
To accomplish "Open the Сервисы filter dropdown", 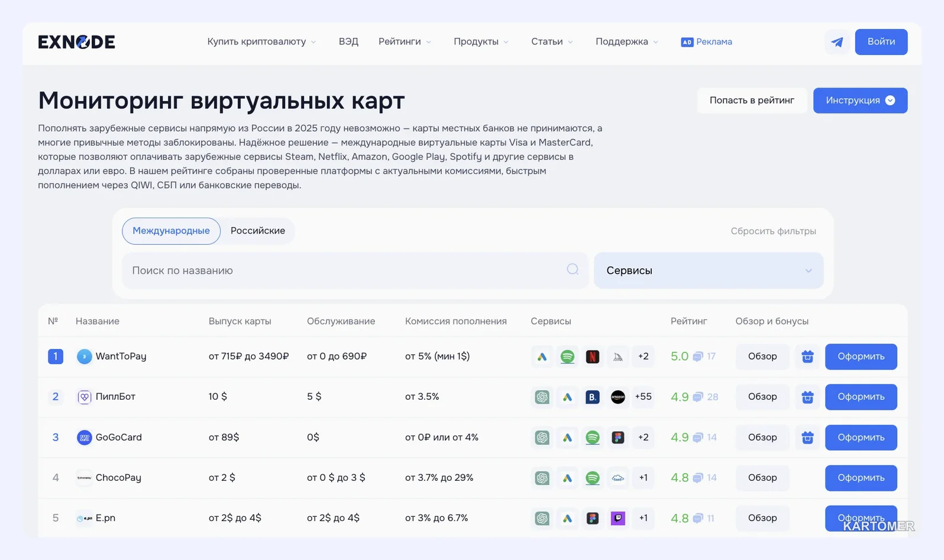I will (x=709, y=270).
